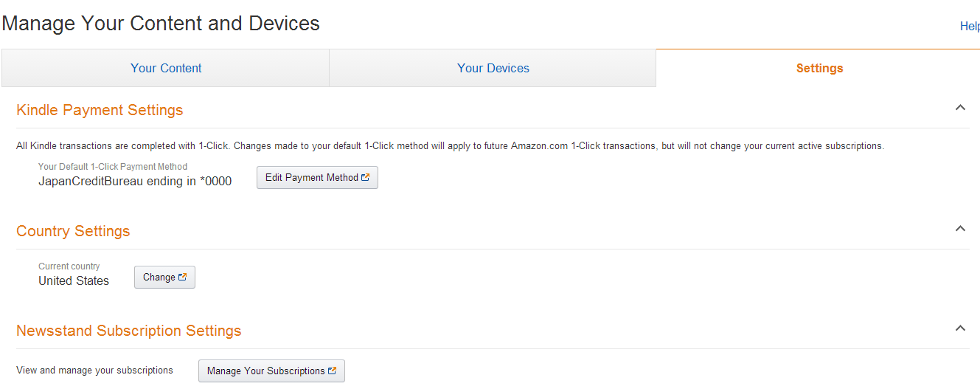
Task: Click the United States country value
Action: pyautogui.click(x=74, y=280)
